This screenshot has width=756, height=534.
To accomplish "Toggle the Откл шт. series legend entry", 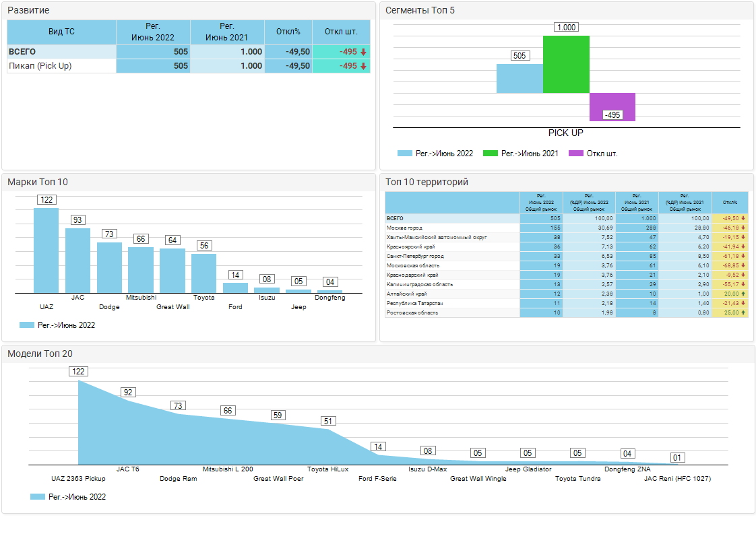I will click(593, 154).
